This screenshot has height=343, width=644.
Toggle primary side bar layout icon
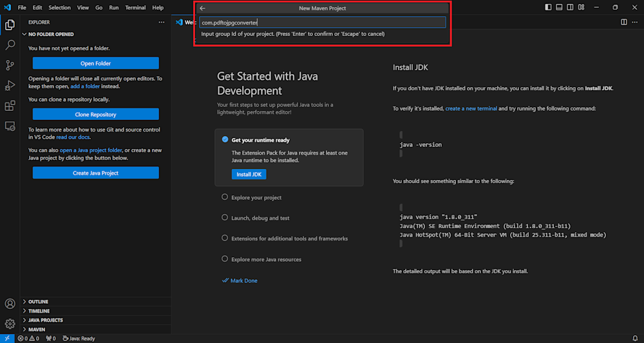click(548, 7)
